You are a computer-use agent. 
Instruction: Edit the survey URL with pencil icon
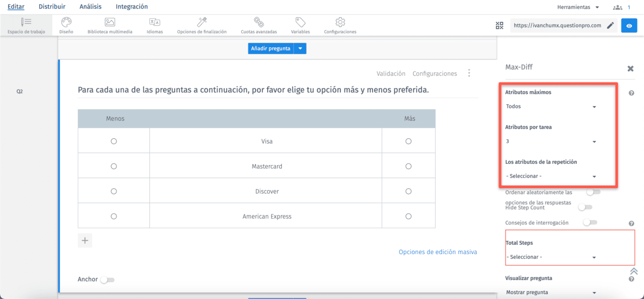pos(610,25)
